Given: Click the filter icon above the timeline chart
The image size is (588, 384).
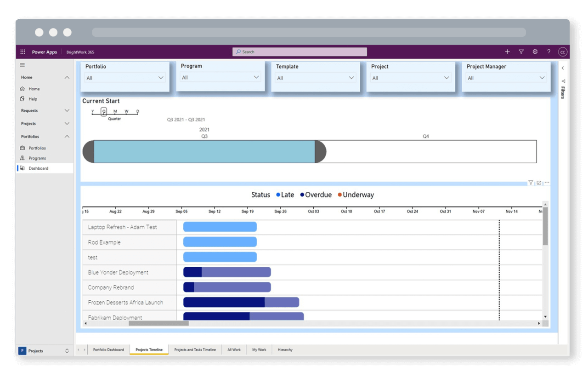Looking at the screenshot, I should 531,183.
